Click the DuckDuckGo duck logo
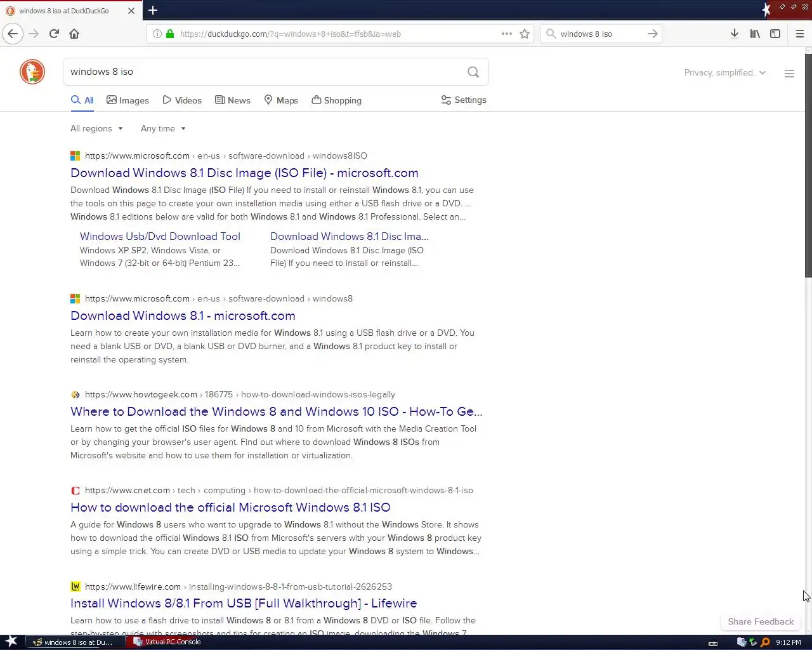 pos(32,72)
